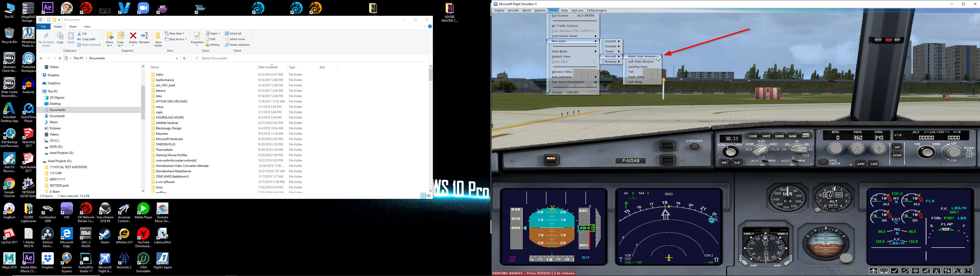980x276 pixels.
Task: Click the vertical speed UP/DN knob
Action: (953, 152)
